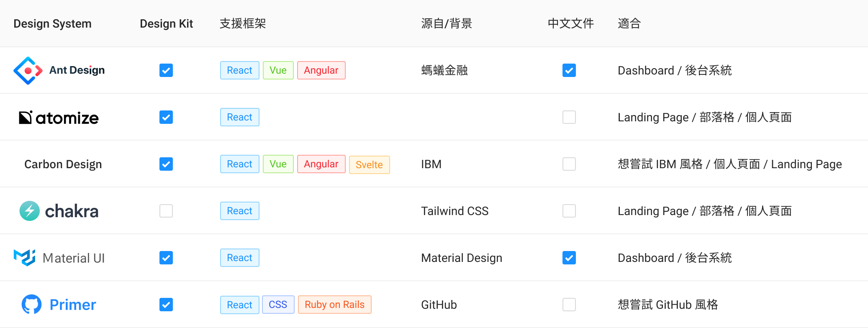Viewport: 868px width, 328px height.
Task: Click the 中文文件 column header
Action: pos(571,23)
